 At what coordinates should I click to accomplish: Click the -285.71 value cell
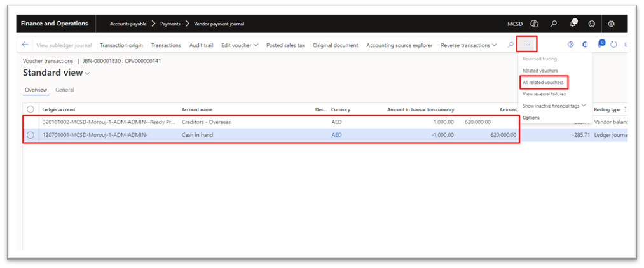click(582, 135)
